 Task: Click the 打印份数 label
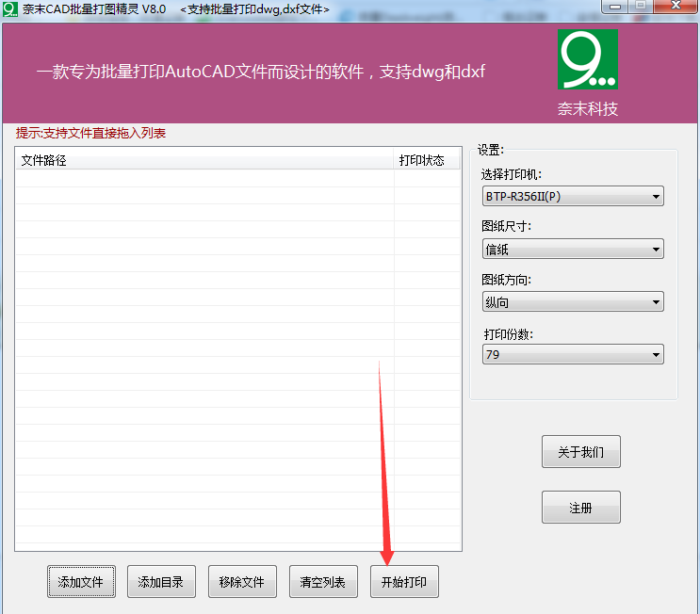pos(509,334)
